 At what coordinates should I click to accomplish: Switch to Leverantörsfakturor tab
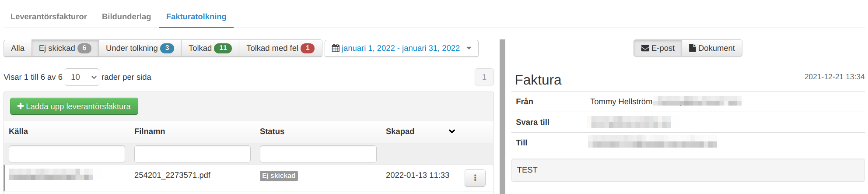click(x=49, y=17)
